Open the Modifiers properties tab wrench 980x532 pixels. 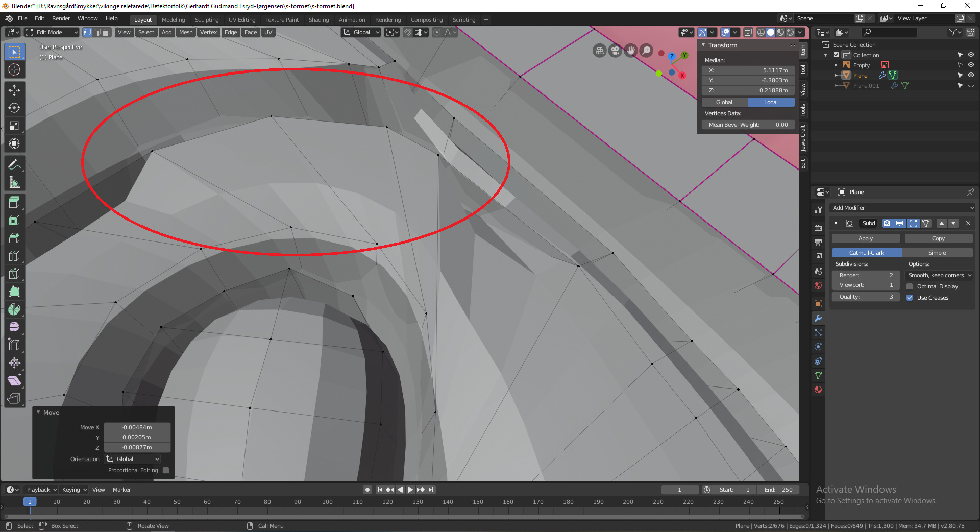(x=818, y=318)
